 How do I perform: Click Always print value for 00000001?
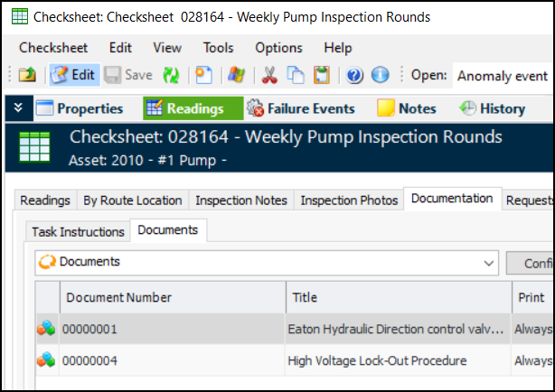point(534,330)
